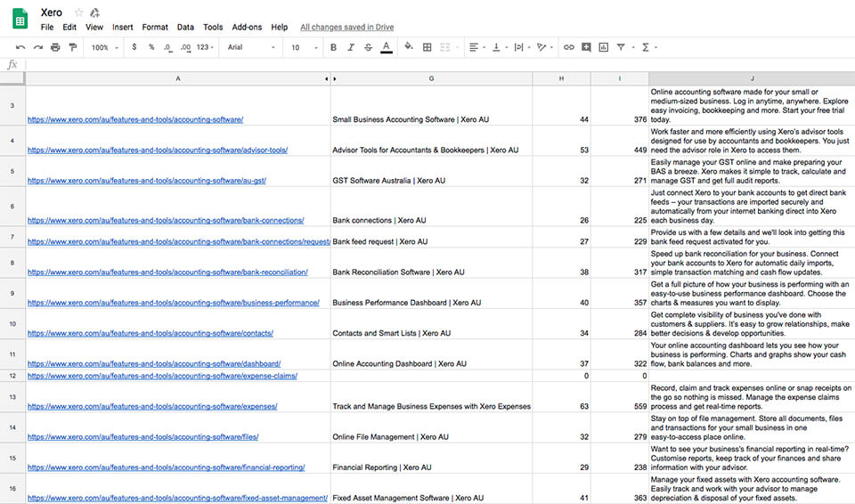Open the Functions sigma dropdown
Image resolution: width=855 pixels, height=504 pixels.
(x=649, y=47)
